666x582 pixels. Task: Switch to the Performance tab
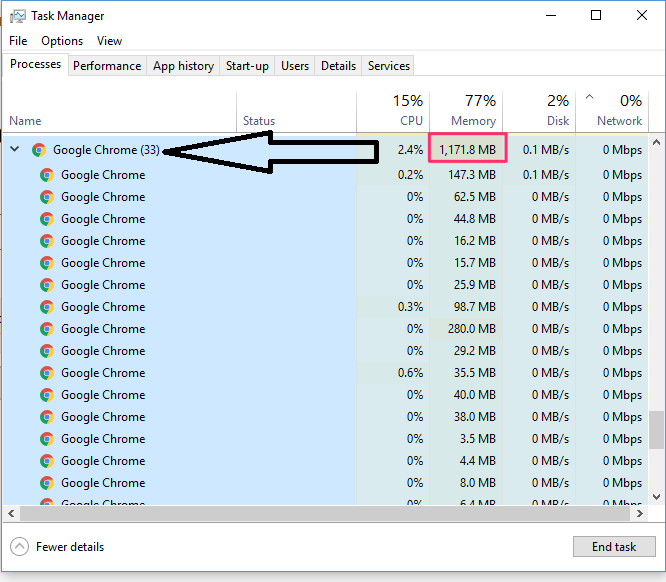pyautogui.click(x=107, y=66)
